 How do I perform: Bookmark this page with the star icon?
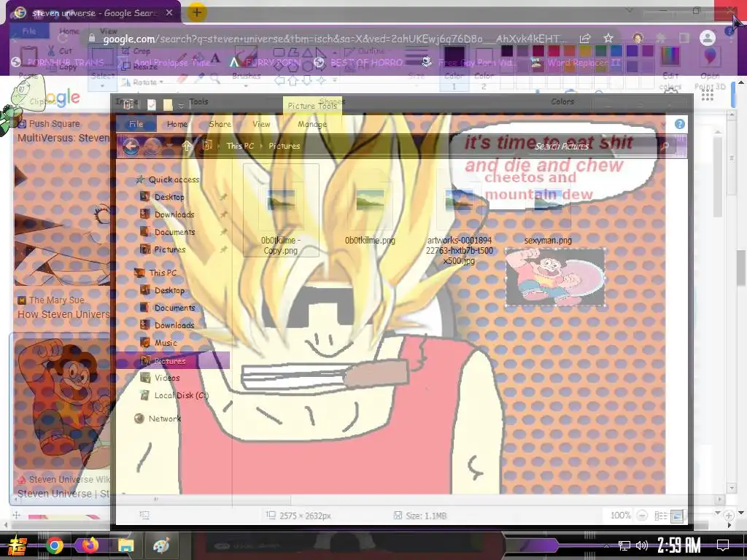click(x=608, y=38)
